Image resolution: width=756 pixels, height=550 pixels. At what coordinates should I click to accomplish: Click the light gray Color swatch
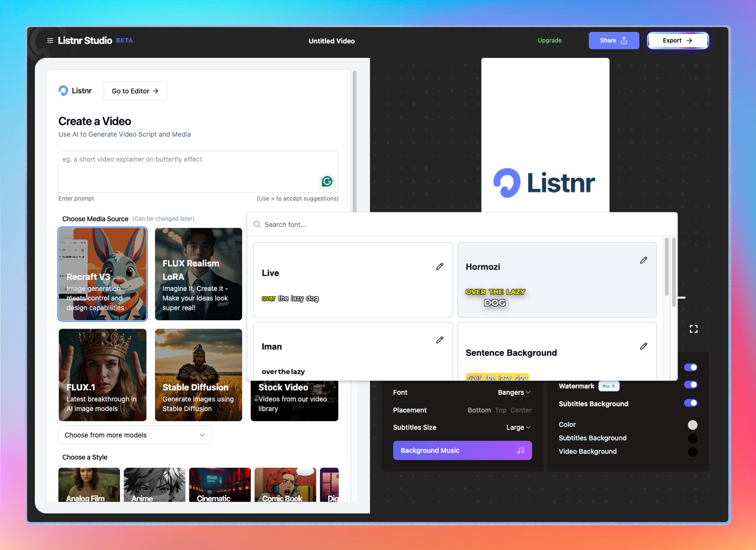click(x=692, y=425)
